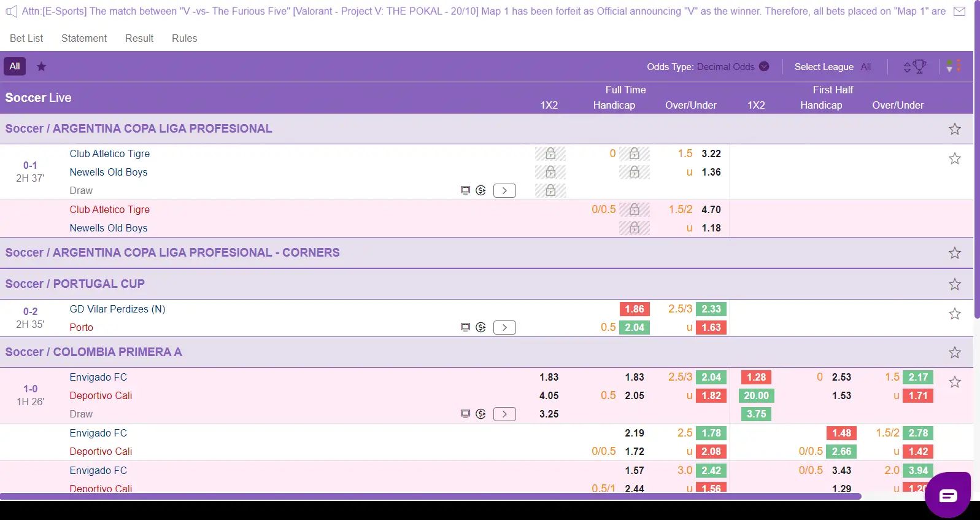Open the Statement tab

tap(84, 38)
